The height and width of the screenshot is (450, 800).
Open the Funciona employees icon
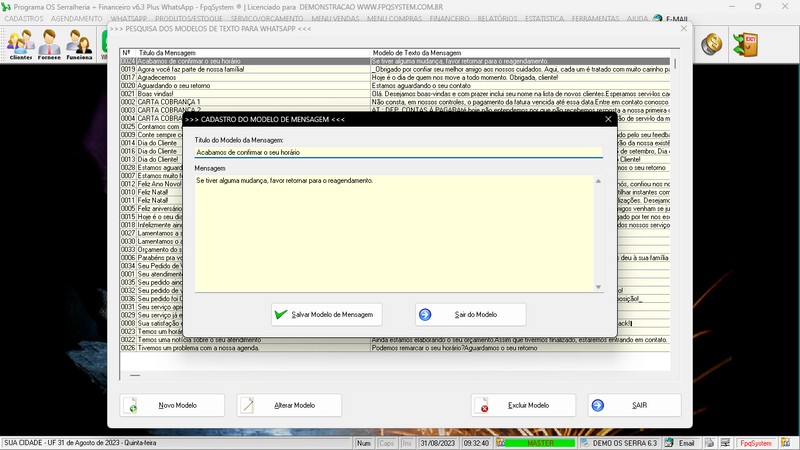pos(79,45)
